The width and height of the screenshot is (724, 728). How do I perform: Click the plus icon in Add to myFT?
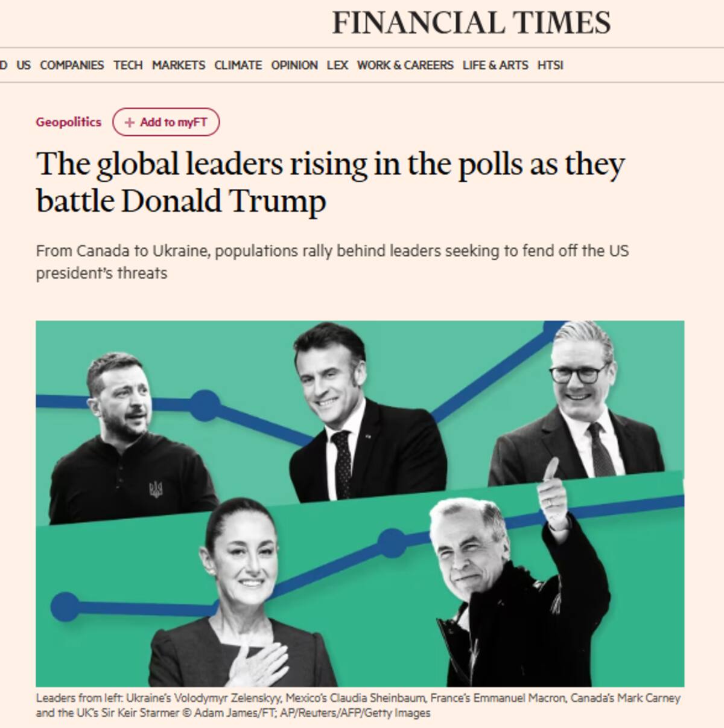pos(129,121)
